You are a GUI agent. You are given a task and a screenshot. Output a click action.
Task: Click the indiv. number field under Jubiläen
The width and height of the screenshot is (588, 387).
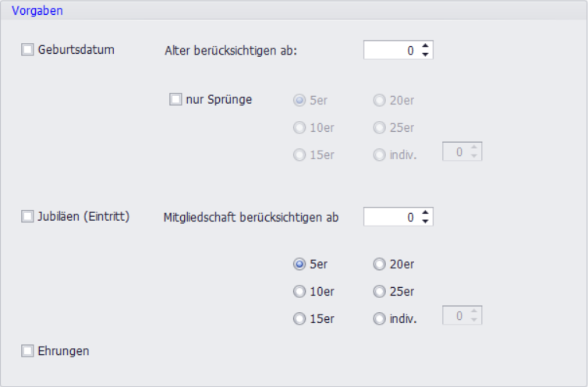click(x=455, y=316)
